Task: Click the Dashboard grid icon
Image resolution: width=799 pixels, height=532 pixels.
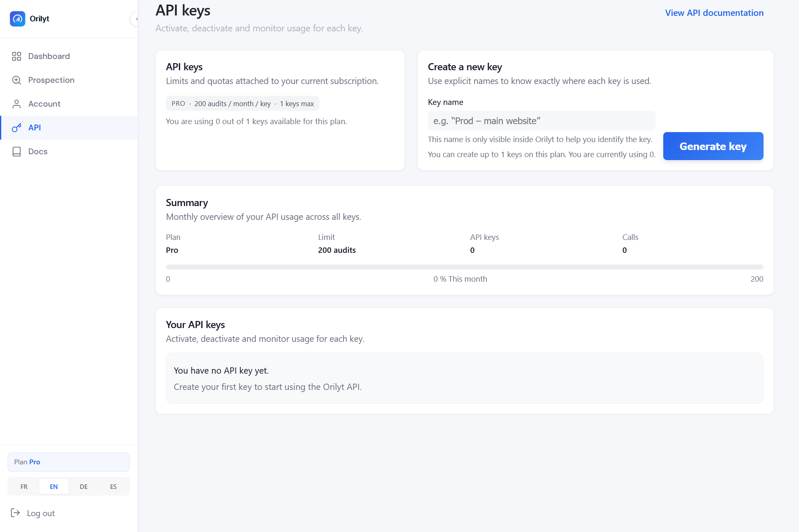Action: click(17, 56)
